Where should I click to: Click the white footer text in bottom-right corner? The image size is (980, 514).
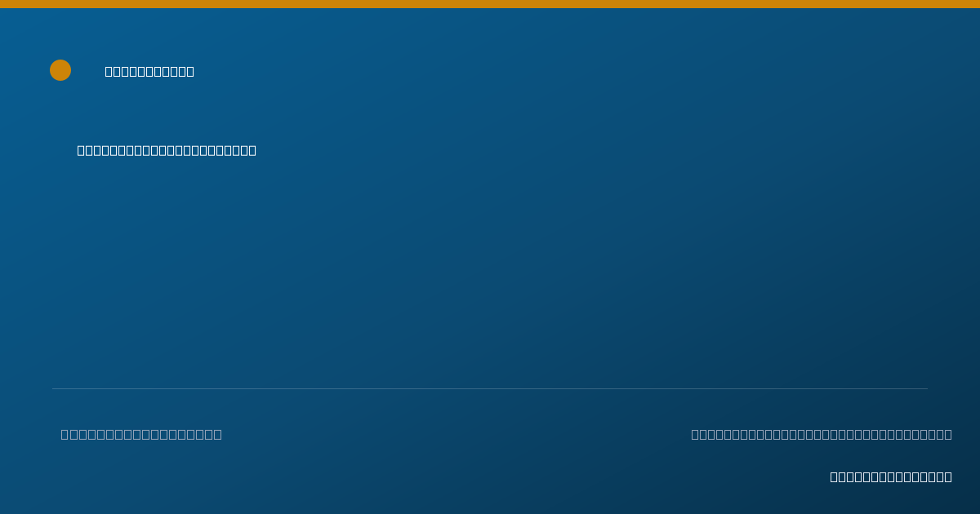[891, 476]
